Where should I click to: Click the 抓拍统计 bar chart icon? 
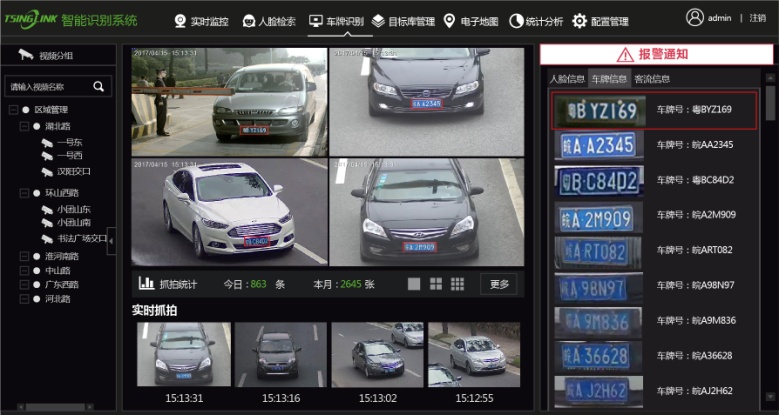(146, 284)
